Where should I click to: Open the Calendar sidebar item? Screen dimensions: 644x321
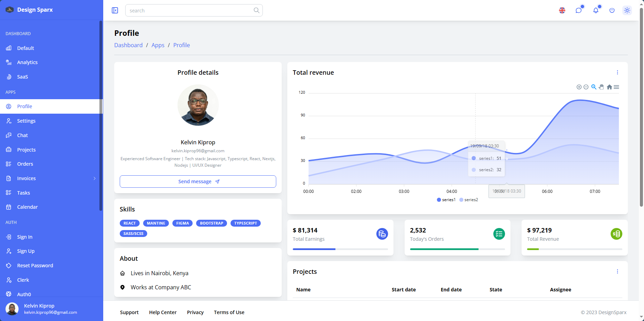click(x=27, y=207)
